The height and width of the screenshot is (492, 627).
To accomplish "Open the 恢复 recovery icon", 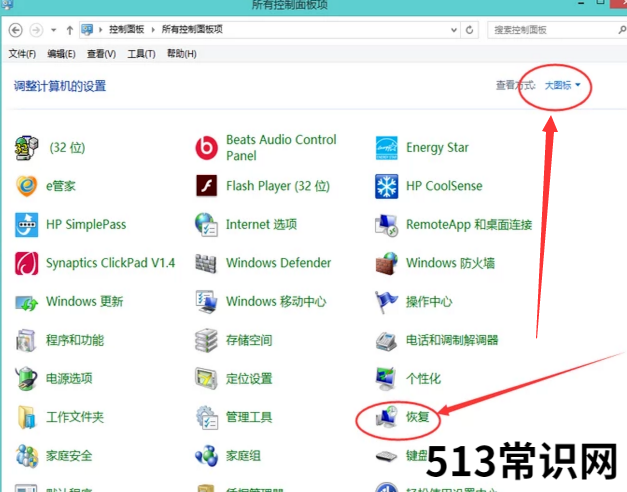I will point(387,417).
